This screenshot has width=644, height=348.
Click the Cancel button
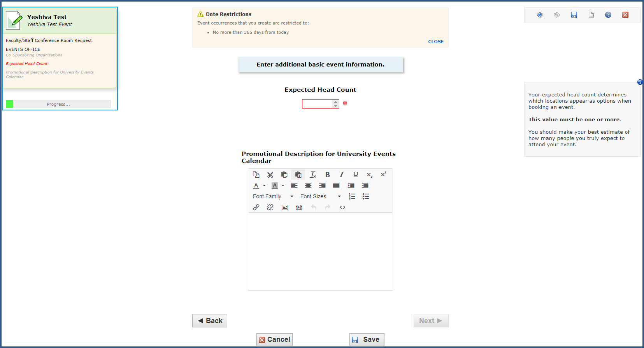(x=274, y=339)
